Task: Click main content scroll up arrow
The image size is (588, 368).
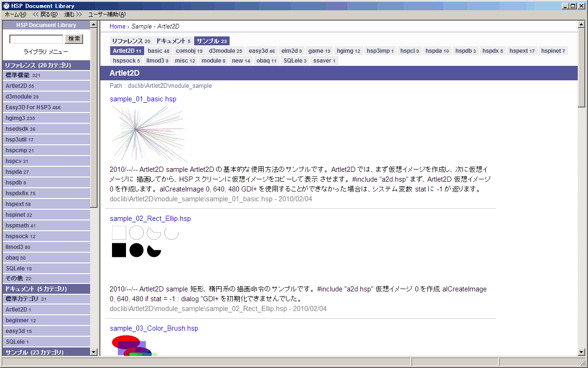Action: [581, 25]
